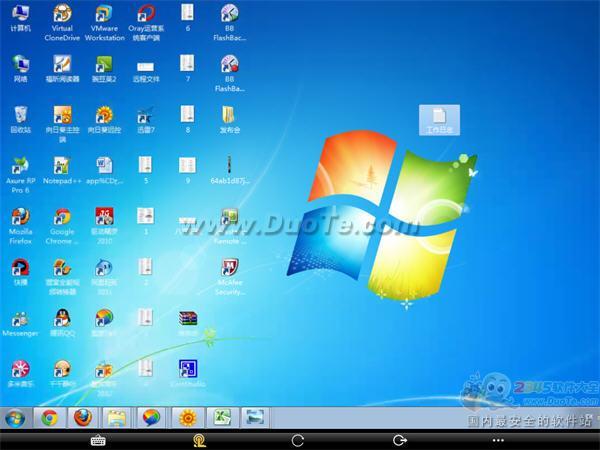This screenshot has height=450, width=600.
Task: Show the on-screen keyboard from bottom bar
Action: click(x=98, y=440)
